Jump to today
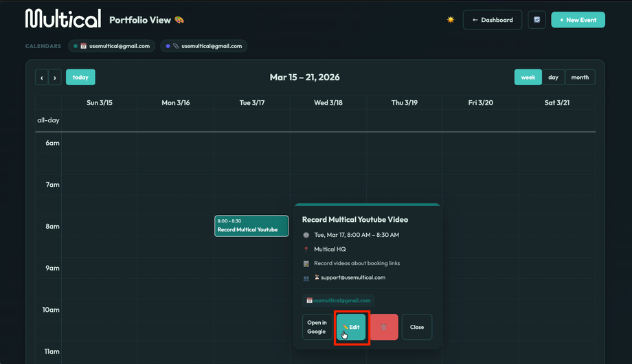The image size is (632, 364). coord(80,78)
